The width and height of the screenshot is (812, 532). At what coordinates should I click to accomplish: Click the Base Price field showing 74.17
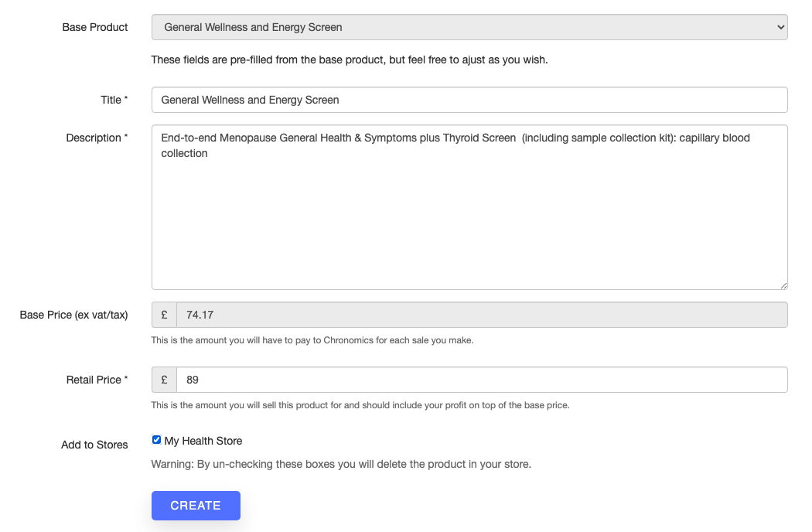[482, 315]
